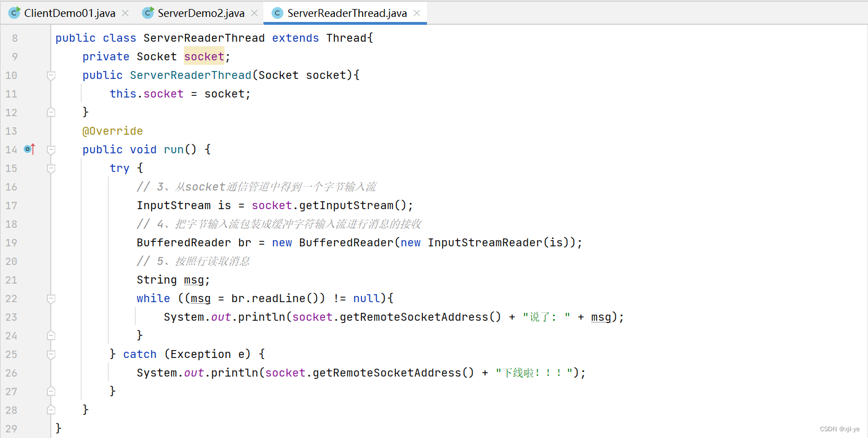
Task: Close the ClientDemo01.java tab
Action: point(125,13)
